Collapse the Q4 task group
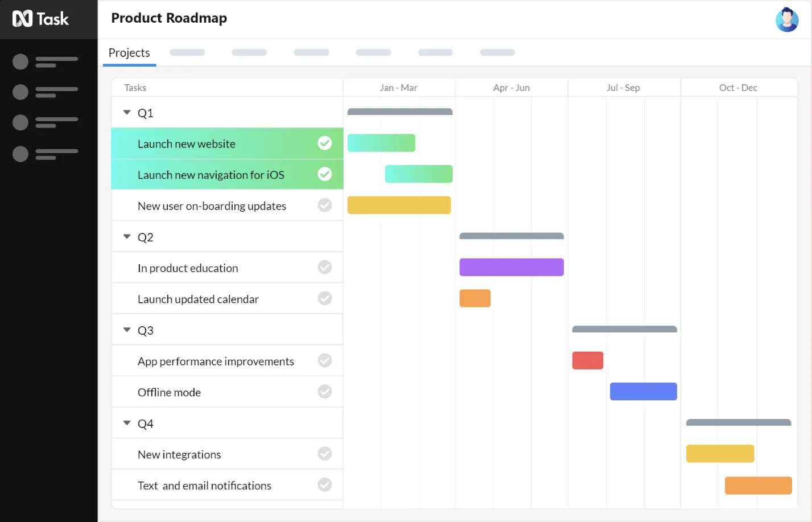812x522 pixels. [127, 423]
